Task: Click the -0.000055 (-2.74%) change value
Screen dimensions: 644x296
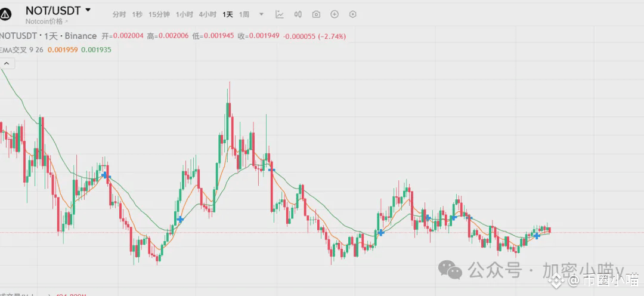Action: [315, 36]
